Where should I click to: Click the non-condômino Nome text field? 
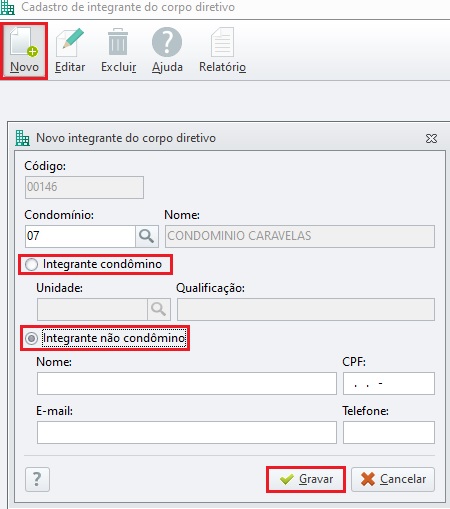(187, 383)
